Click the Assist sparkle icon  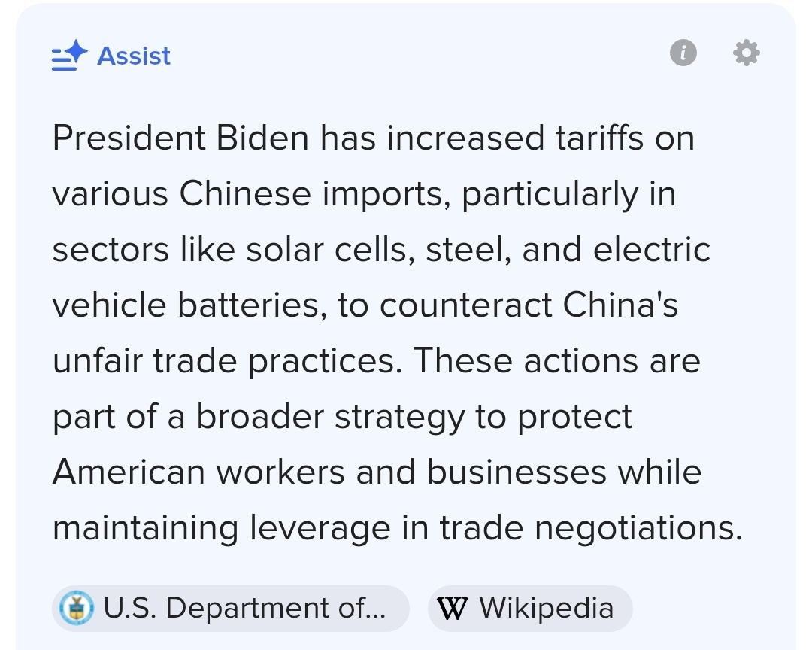point(69,56)
